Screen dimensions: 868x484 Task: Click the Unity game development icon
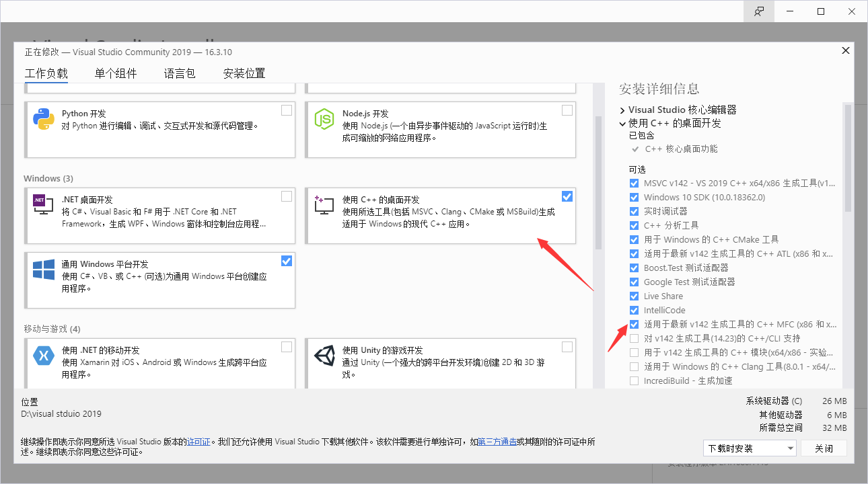324,356
